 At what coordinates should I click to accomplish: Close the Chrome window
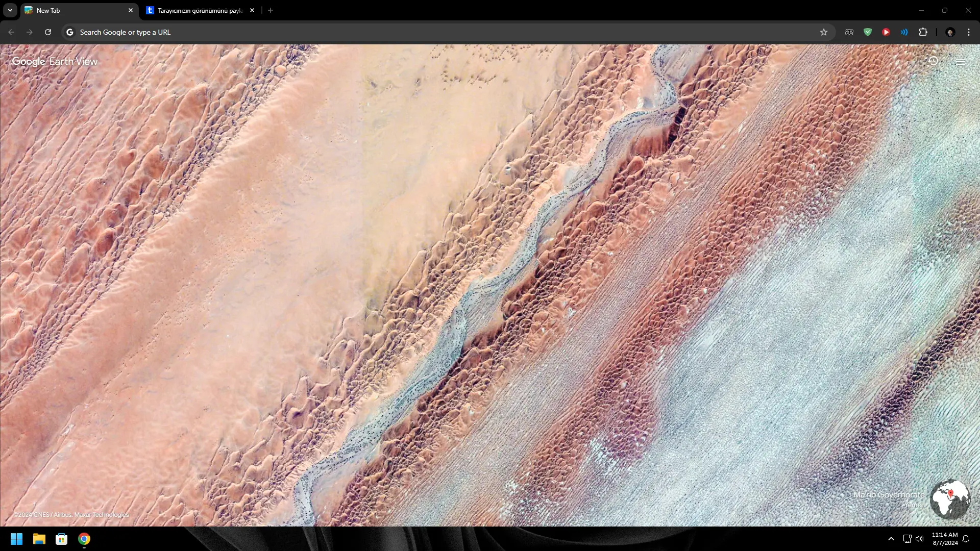(x=968, y=10)
